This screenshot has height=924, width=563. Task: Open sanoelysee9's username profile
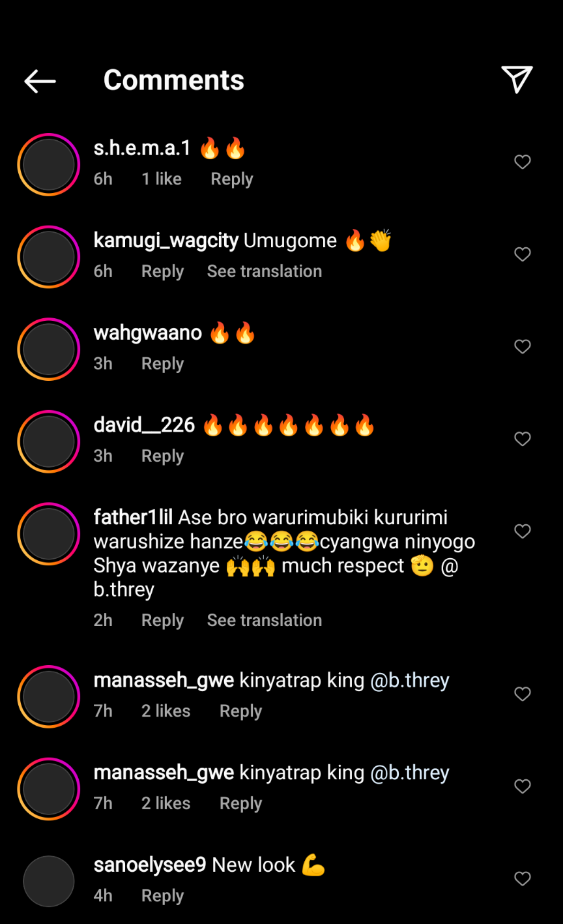pyautogui.click(x=150, y=865)
